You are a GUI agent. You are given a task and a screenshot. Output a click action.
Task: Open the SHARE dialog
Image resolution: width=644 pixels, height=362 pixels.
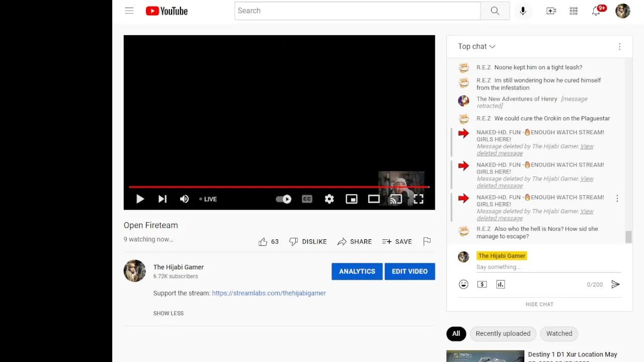354,242
